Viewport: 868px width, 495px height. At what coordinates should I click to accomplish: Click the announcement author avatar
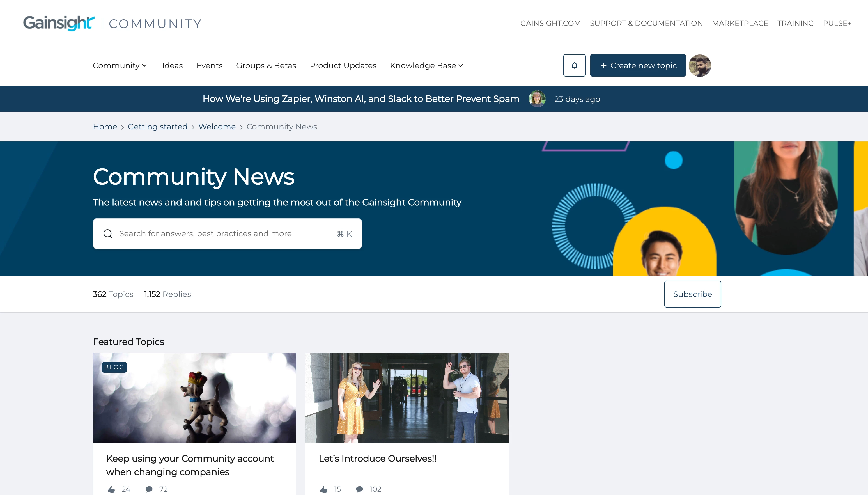point(537,99)
